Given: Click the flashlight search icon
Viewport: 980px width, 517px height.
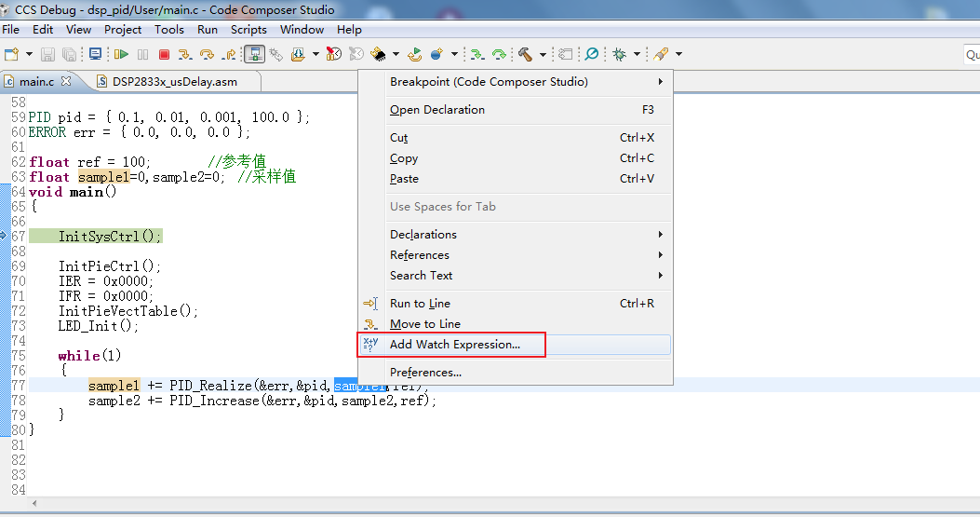Looking at the screenshot, I should [661, 54].
